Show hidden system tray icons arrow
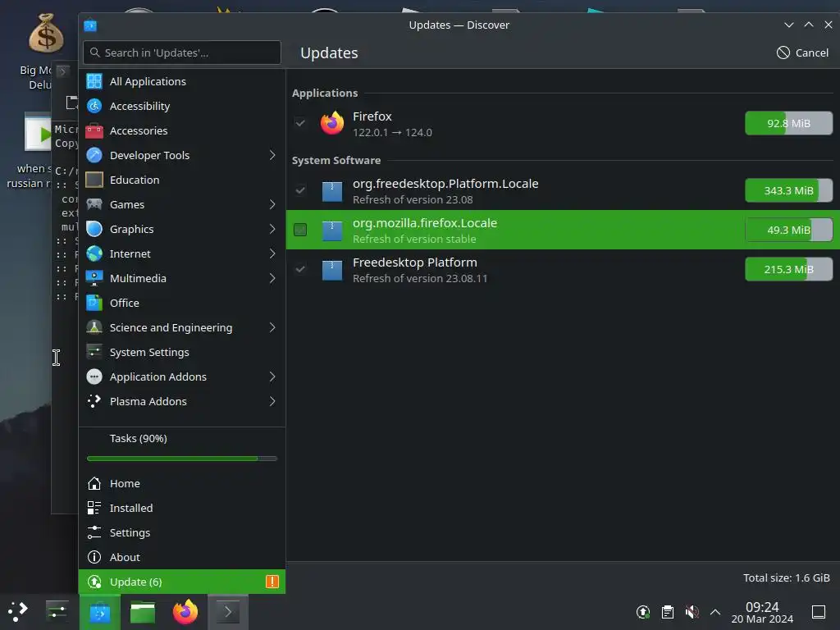 coord(715,612)
